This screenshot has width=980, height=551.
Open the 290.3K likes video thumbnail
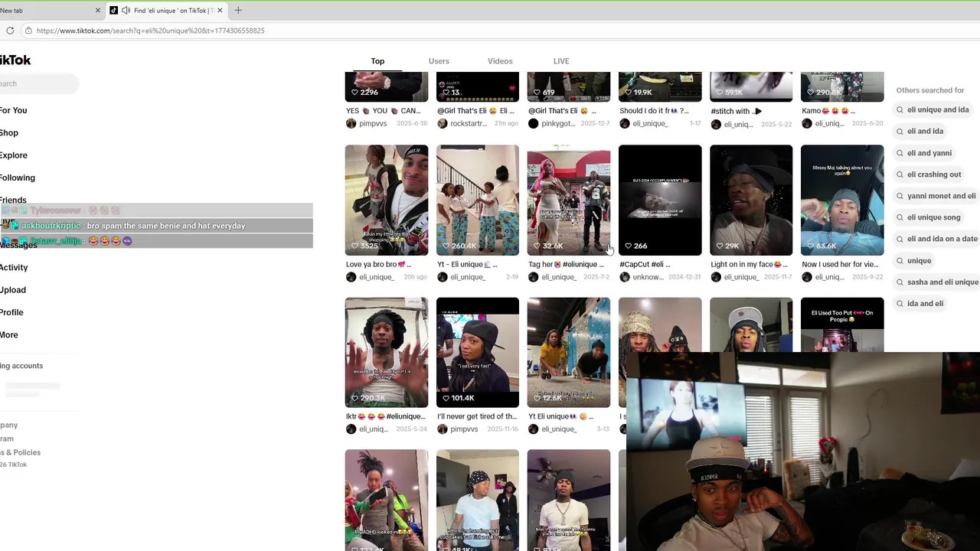point(387,352)
